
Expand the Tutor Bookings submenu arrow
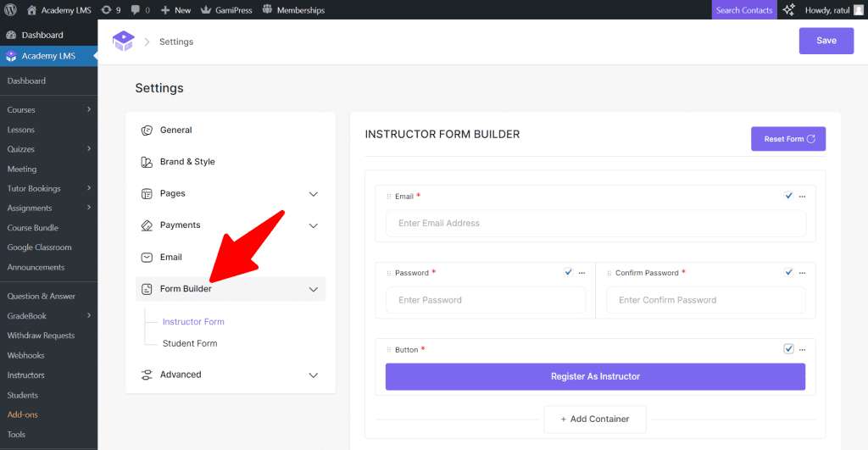click(x=89, y=188)
